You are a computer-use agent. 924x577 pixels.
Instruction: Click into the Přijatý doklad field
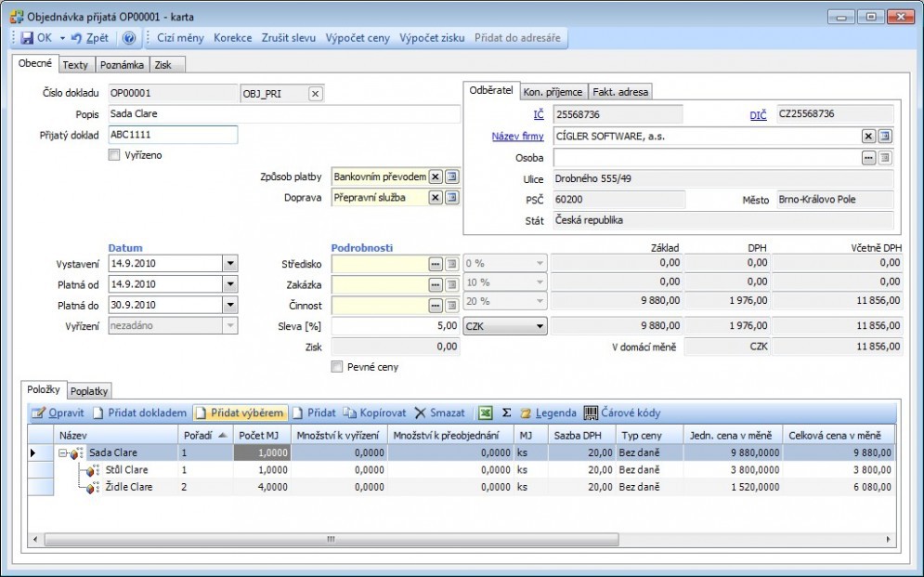click(x=173, y=135)
